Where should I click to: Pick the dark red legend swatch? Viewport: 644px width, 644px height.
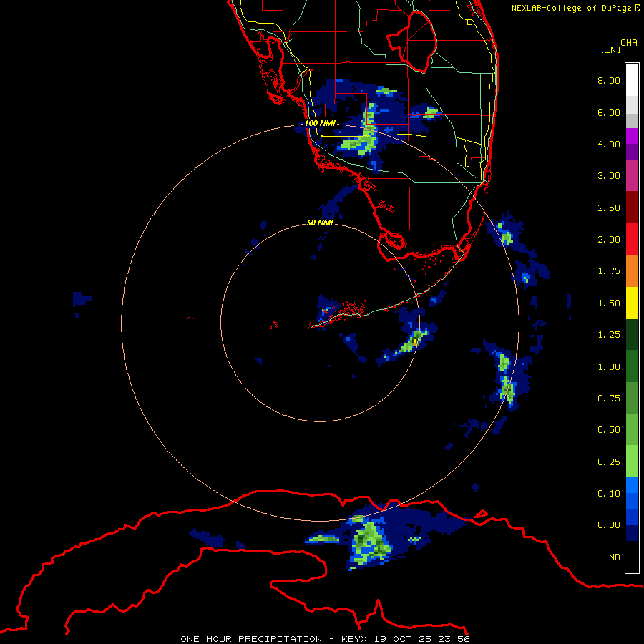tap(632, 208)
